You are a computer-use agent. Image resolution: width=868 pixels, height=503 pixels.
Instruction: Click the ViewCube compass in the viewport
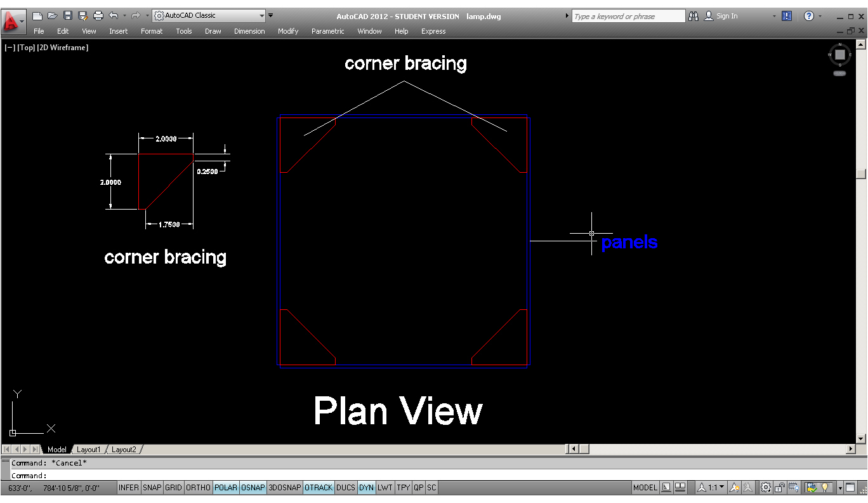[x=839, y=55]
